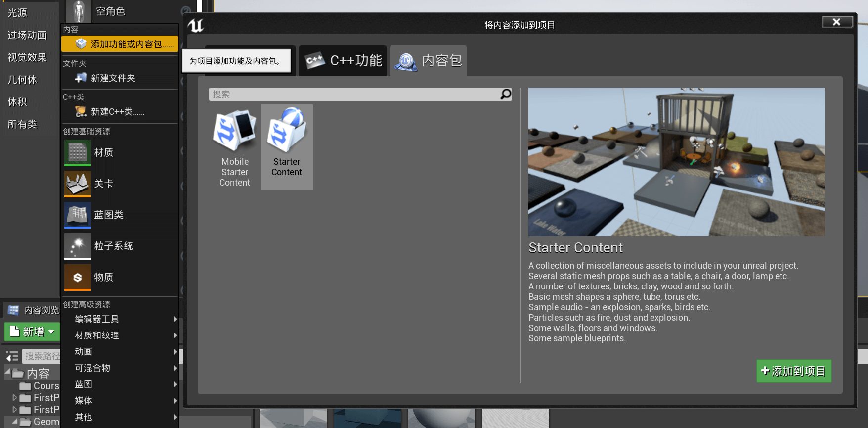Select the 蓝图类 blueprint icon

pos(78,215)
